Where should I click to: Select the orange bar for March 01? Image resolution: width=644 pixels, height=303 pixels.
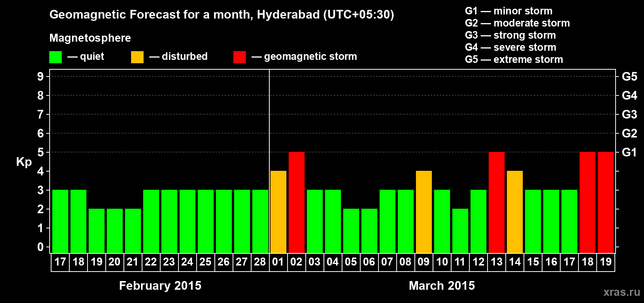pyautogui.click(x=278, y=212)
